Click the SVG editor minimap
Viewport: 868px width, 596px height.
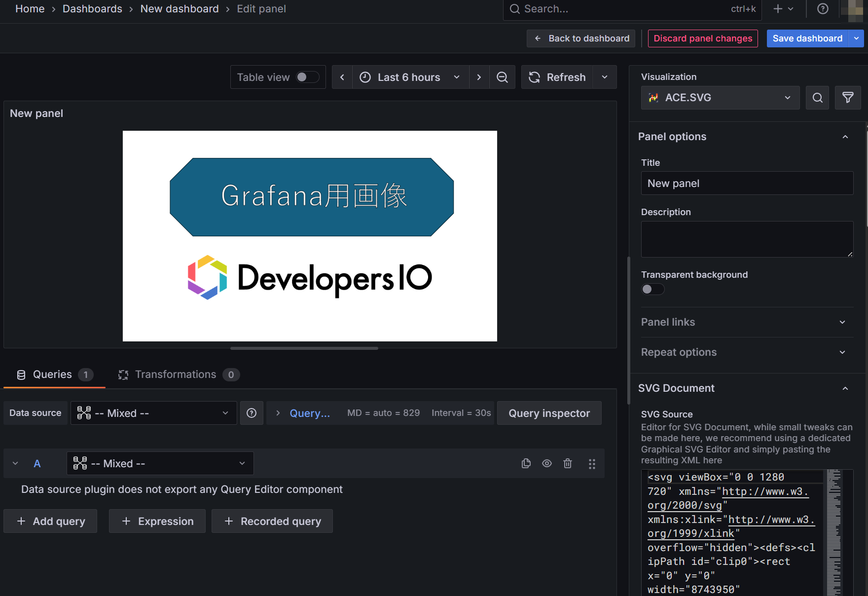(x=834, y=533)
